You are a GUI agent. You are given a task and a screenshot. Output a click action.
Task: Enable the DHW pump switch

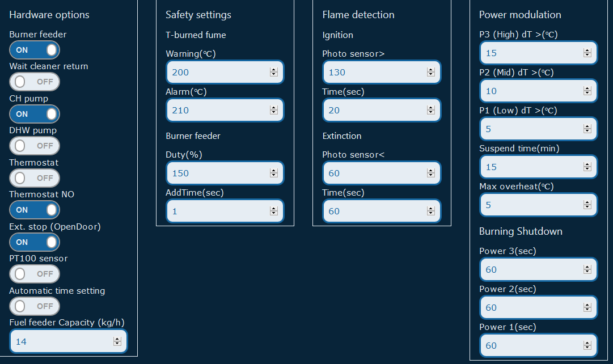[x=34, y=146]
